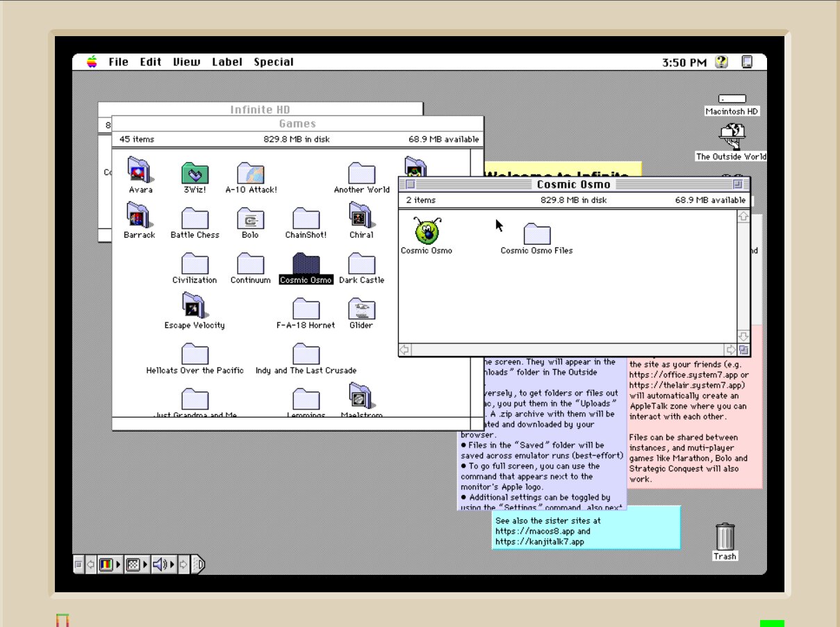The height and width of the screenshot is (627, 840).
Task: Select the Indy and The Last Crusade folder
Action: 306,354
